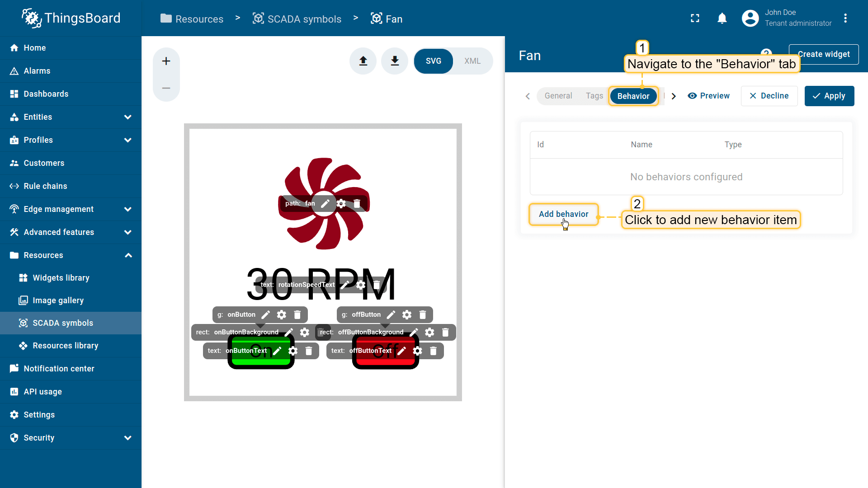The width and height of the screenshot is (868, 488).
Task: Switch editor to SVG mode
Action: click(x=433, y=61)
